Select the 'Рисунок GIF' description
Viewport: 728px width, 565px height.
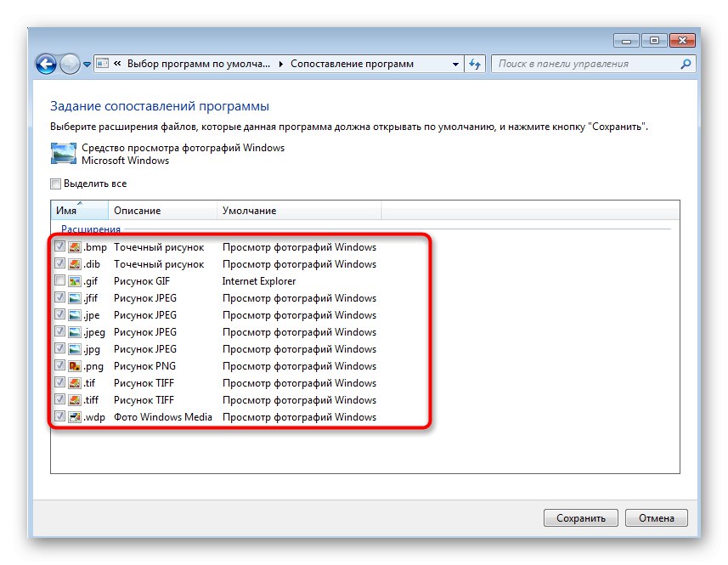click(x=142, y=281)
